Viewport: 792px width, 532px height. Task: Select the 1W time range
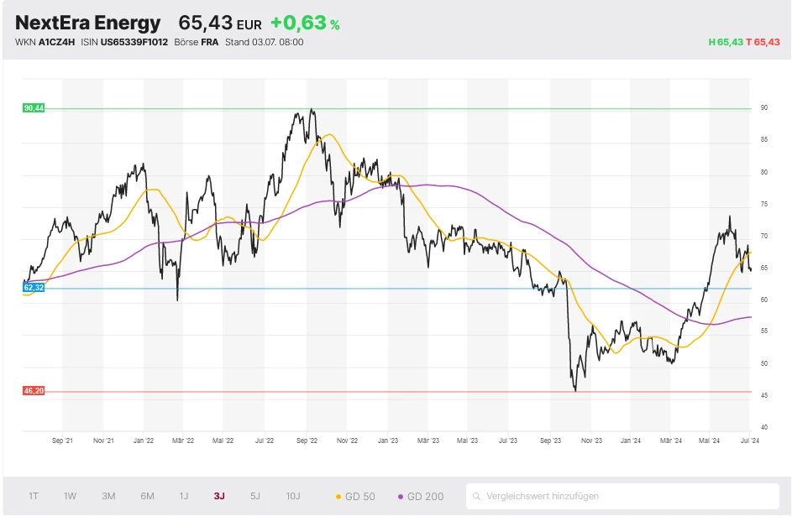click(x=70, y=496)
